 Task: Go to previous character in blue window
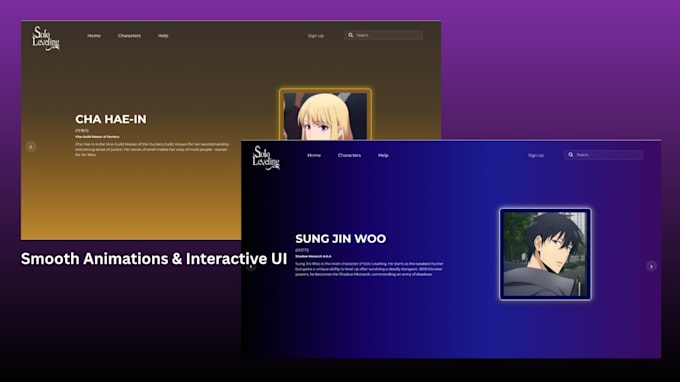251,267
